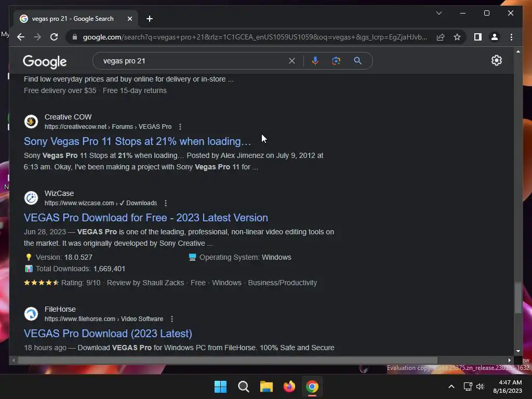Open FileHorse site favicon
The height and width of the screenshot is (399, 532).
coord(31,314)
